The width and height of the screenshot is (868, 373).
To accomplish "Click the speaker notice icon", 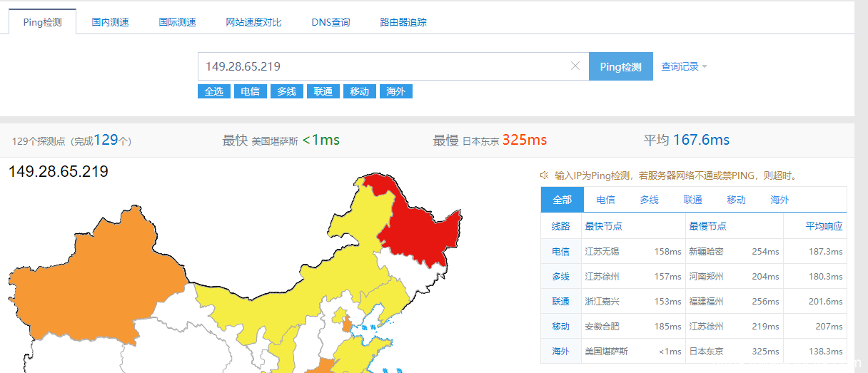I will click(545, 175).
